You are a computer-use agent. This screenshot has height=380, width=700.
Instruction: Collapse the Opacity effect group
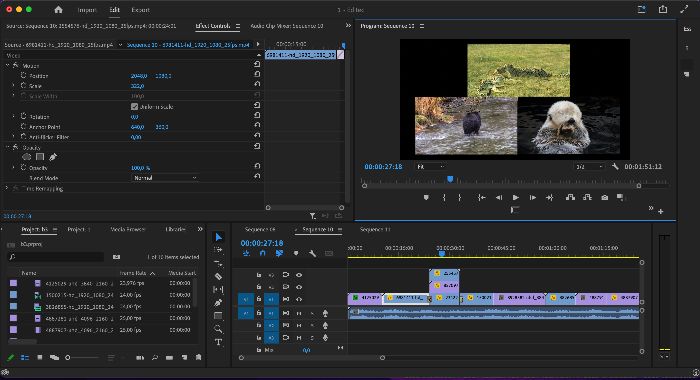(x=7, y=147)
